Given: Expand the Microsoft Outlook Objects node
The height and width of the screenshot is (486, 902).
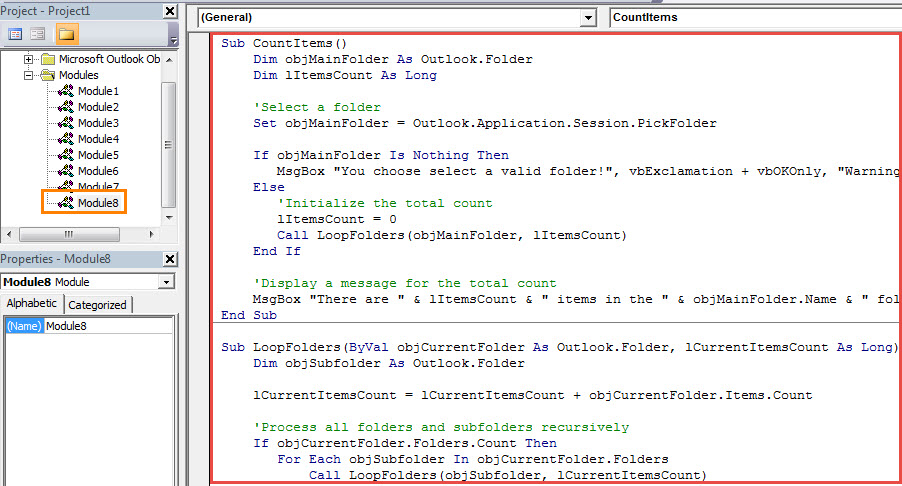Looking at the screenshot, I should tap(28, 59).
